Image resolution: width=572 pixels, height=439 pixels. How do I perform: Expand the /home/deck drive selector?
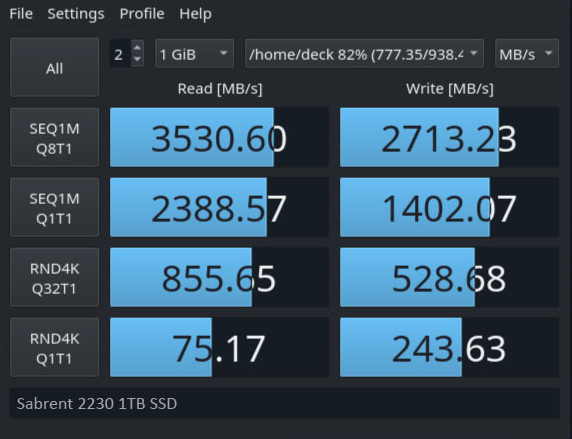point(364,54)
